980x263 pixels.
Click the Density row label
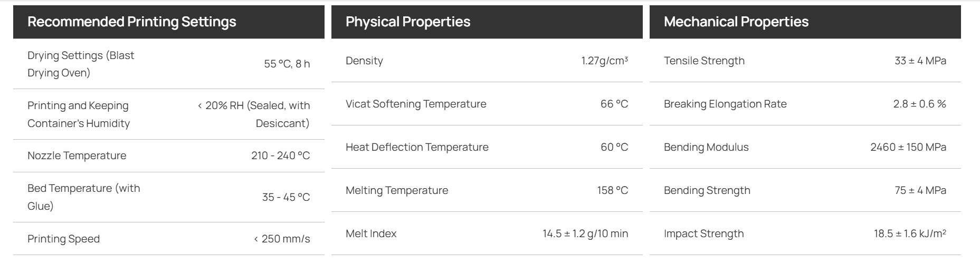(x=364, y=61)
